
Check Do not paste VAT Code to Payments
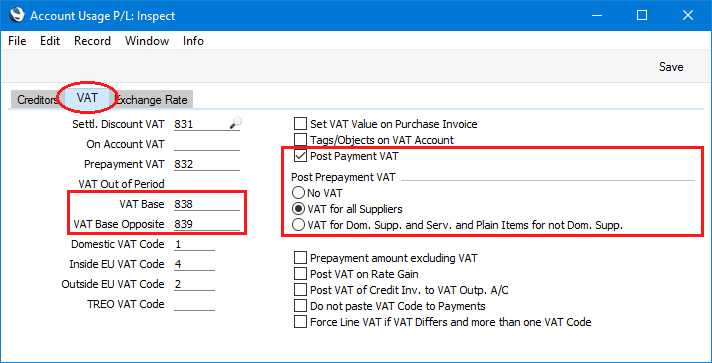300,306
